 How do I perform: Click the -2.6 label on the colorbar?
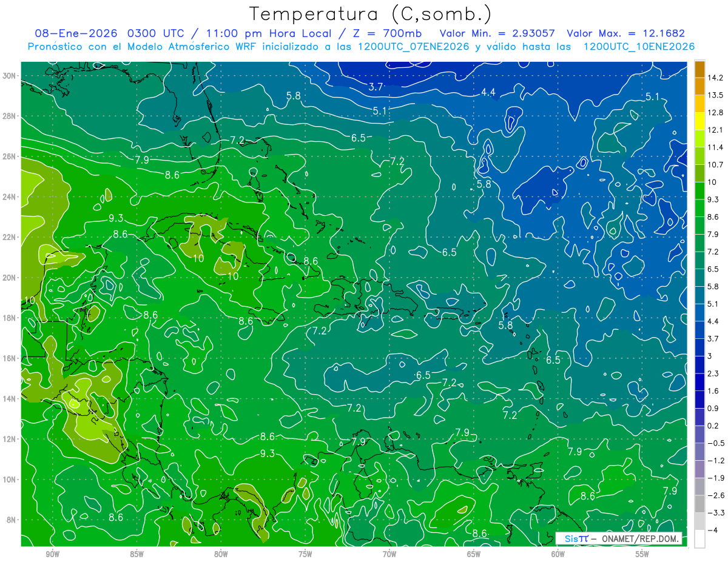point(715,495)
